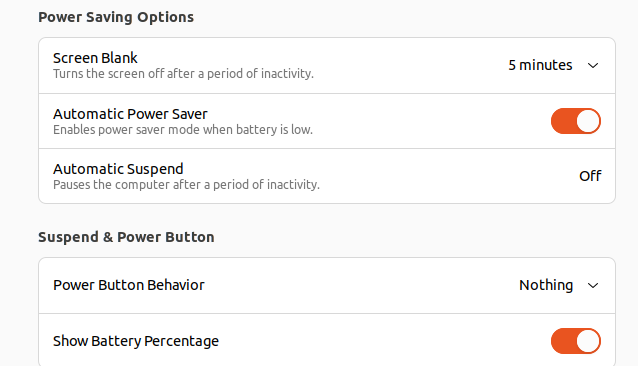Image resolution: width=638 pixels, height=366 pixels.
Task: Disable the Automatic Power Saver switch
Action: pyautogui.click(x=576, y=121)
